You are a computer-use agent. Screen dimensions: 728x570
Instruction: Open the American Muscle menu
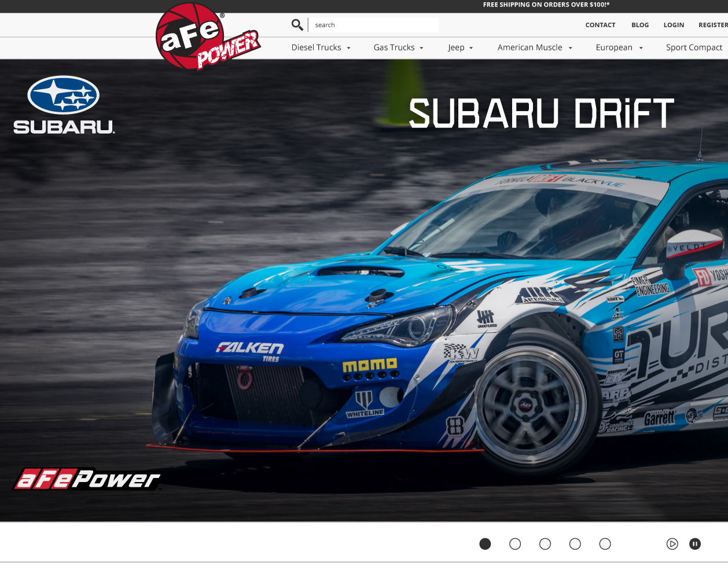point(530,47)
